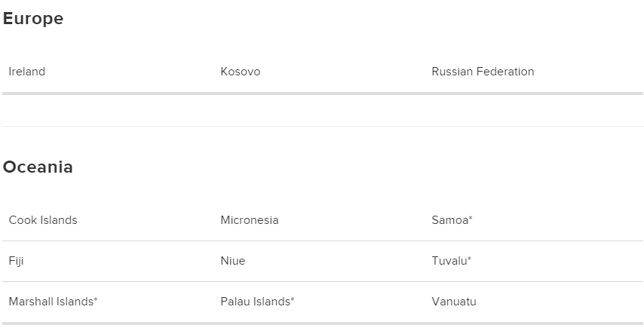Click the asterisk after Tuvalu
This screenshot has height=328, width=644.
coord(470,258)
